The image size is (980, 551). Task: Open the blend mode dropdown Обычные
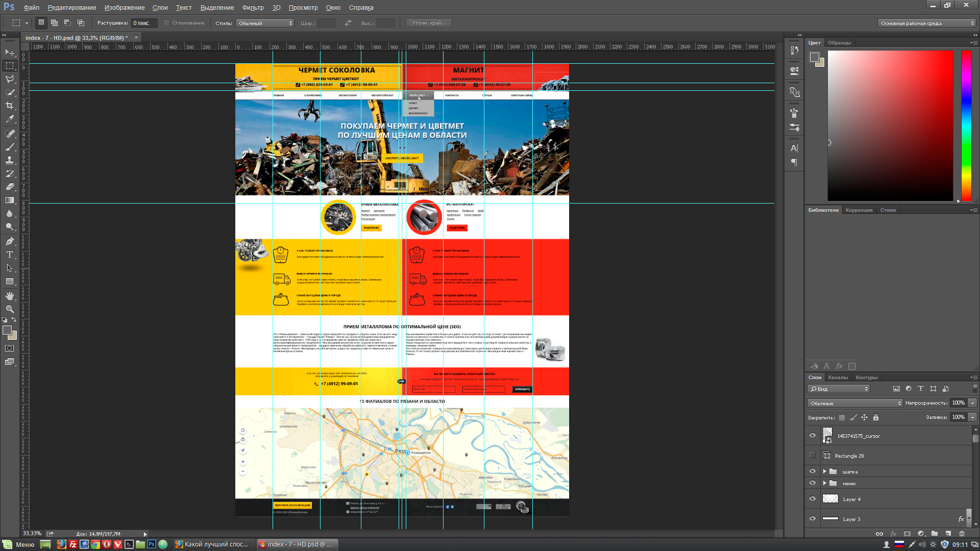pos(855,403)
